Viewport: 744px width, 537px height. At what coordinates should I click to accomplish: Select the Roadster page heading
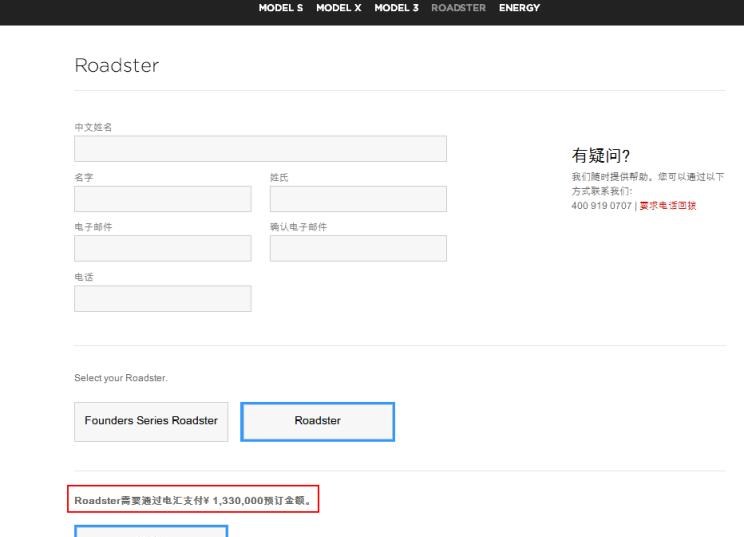click(x=117, y=65)
